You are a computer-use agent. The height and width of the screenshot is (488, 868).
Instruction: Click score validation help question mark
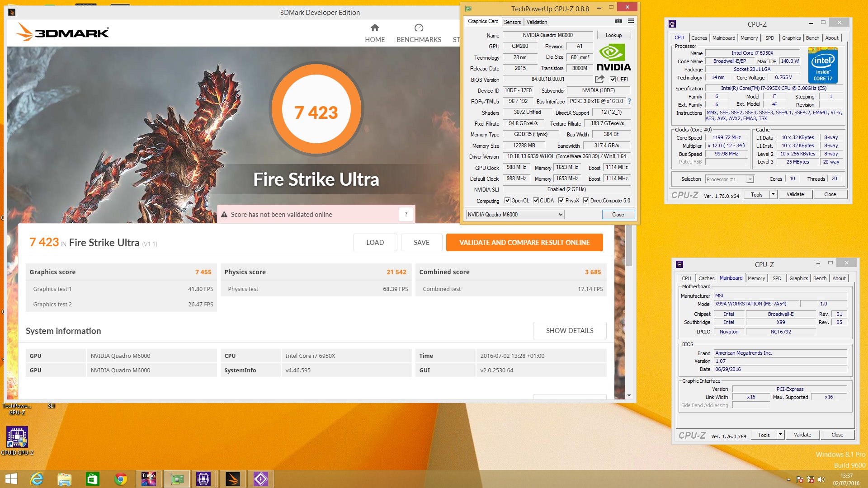(406, 214)
